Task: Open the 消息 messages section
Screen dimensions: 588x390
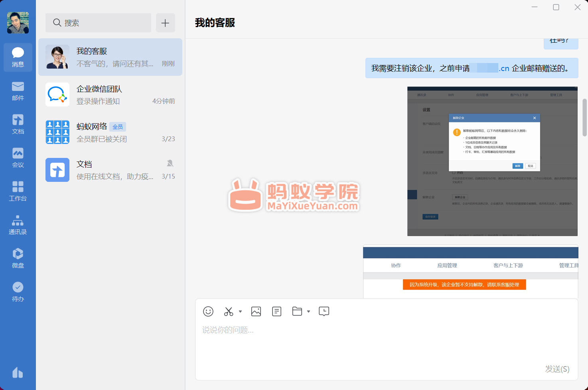Action: point(18,57)
